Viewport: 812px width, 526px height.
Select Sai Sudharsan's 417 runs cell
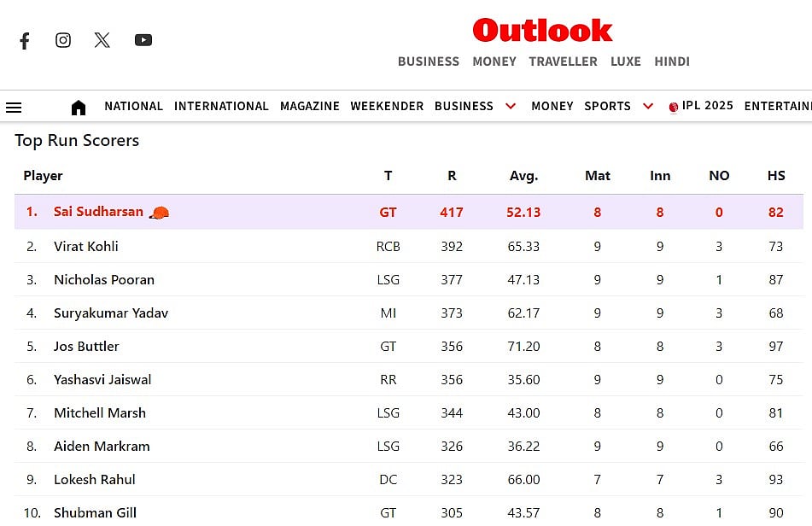click(x=452, y=213)
